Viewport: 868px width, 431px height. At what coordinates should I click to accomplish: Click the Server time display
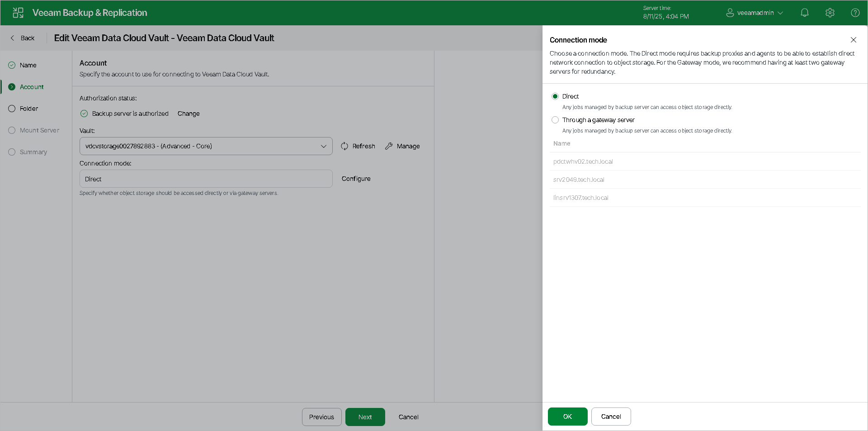coord(666,13)
